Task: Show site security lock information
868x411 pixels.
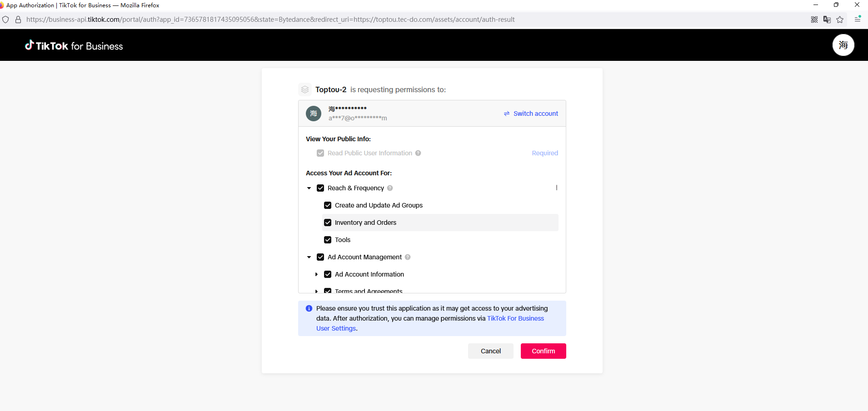Action: pyautogui.click(x=18, y=20)
